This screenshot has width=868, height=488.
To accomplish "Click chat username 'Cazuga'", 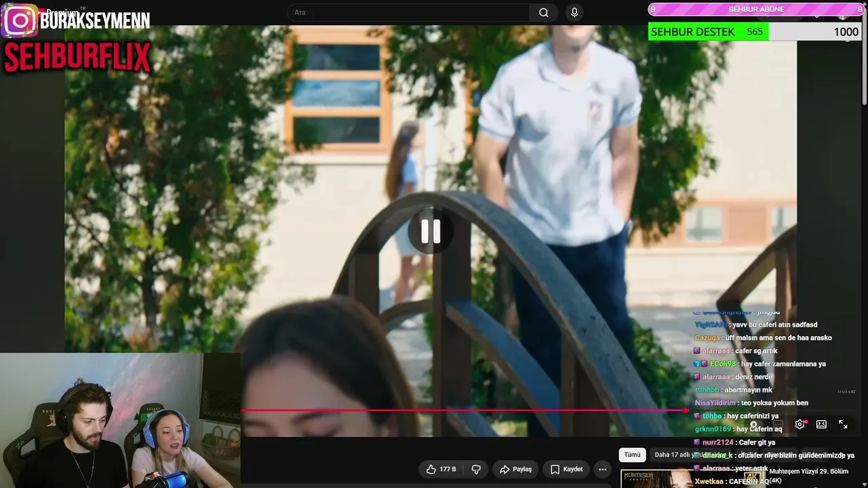I will (x=707, y=338).
